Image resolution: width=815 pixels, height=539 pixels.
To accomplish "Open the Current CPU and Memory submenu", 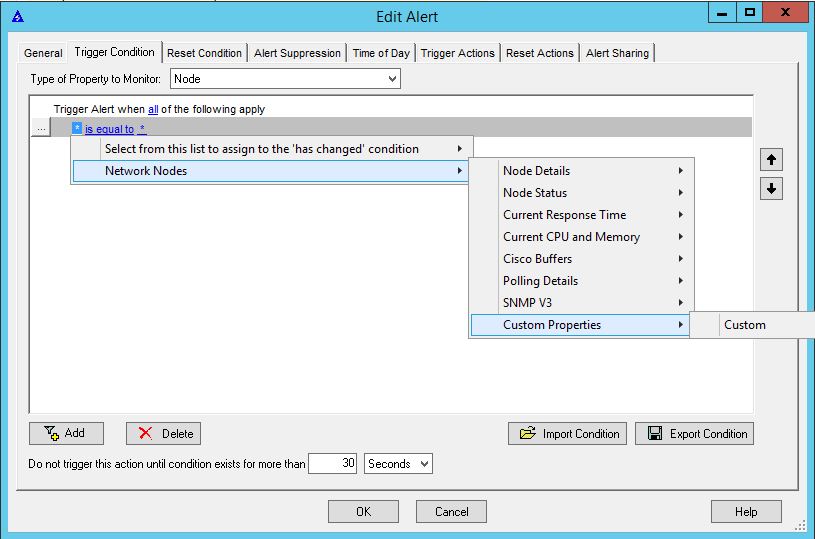I will click(582, 236).
